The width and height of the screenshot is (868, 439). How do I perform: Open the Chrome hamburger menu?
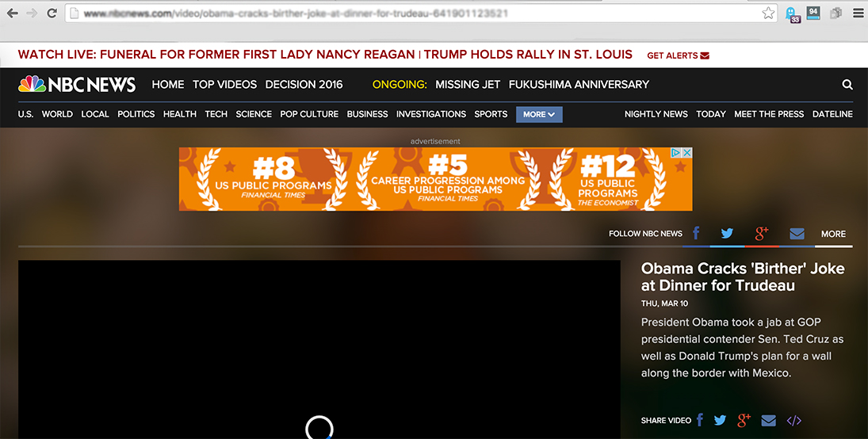click(x=858, y=13)
